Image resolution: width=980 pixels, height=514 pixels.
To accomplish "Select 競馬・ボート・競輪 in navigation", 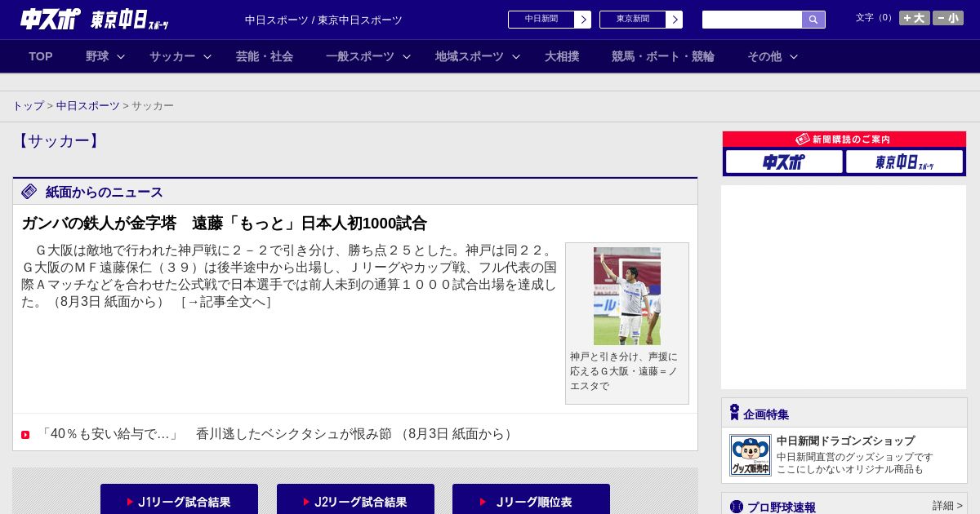I will tap(663, 56).
